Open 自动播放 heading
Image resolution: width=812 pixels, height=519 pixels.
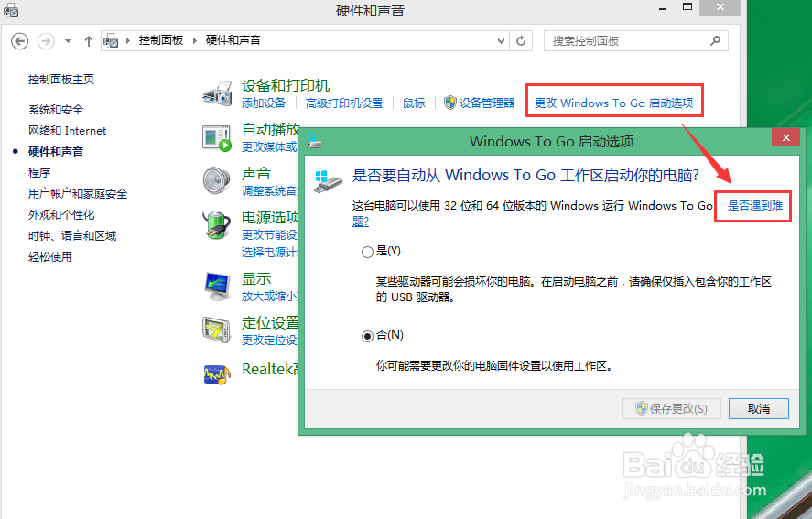270,129
